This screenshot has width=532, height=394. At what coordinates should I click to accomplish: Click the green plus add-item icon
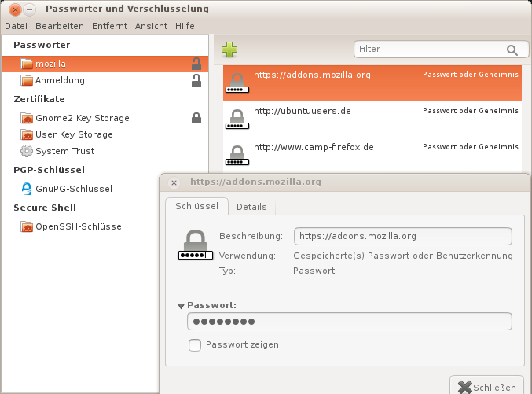229,50
